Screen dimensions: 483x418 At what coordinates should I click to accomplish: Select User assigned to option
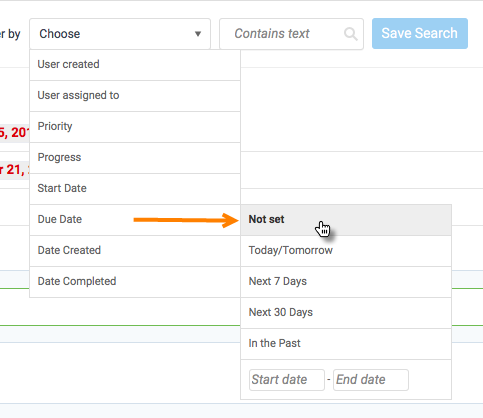135,96
